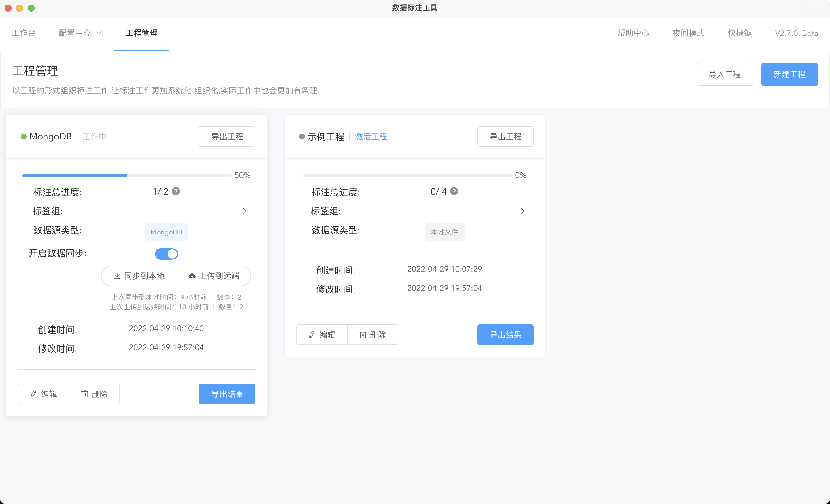Click the MongoDB data source tag
The width and height of the screenshot is (830, 504).
coord(166,232)
